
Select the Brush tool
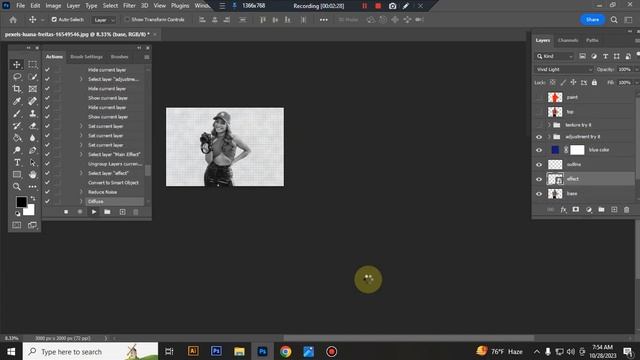click(17, 113)
